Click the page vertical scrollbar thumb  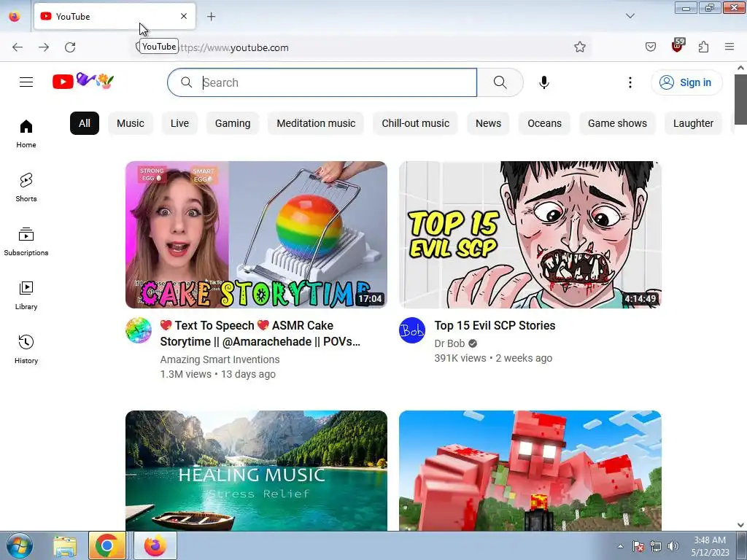click(x=740, y=99)
